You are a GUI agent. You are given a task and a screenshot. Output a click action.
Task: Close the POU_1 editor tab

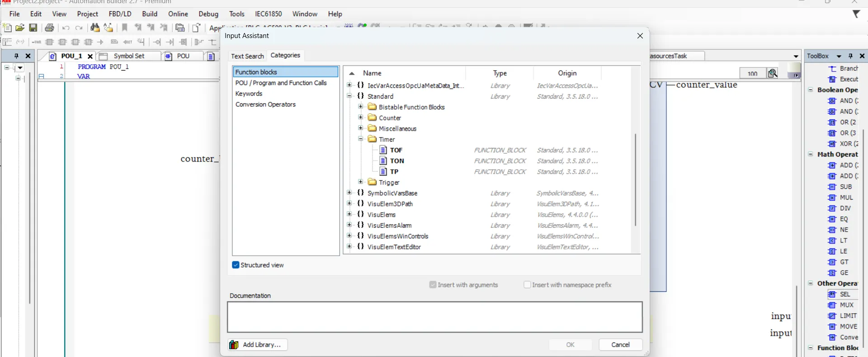coord(90,57)
